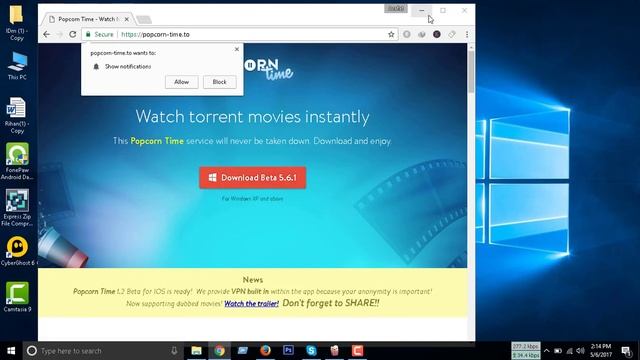This screenshot has height=360, width=640.
Task: Click Download Beta 5.6.1 button
Action: (x=253, y=178)
